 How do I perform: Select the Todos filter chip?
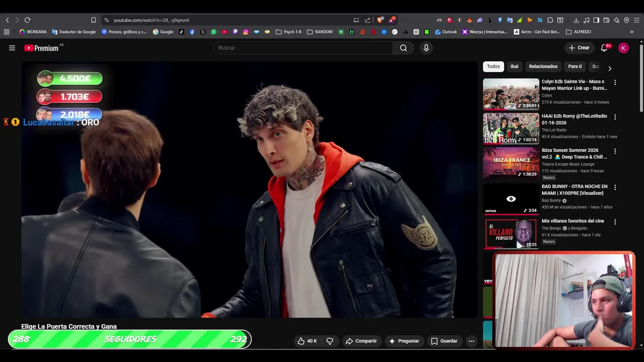tap(494, 66)
